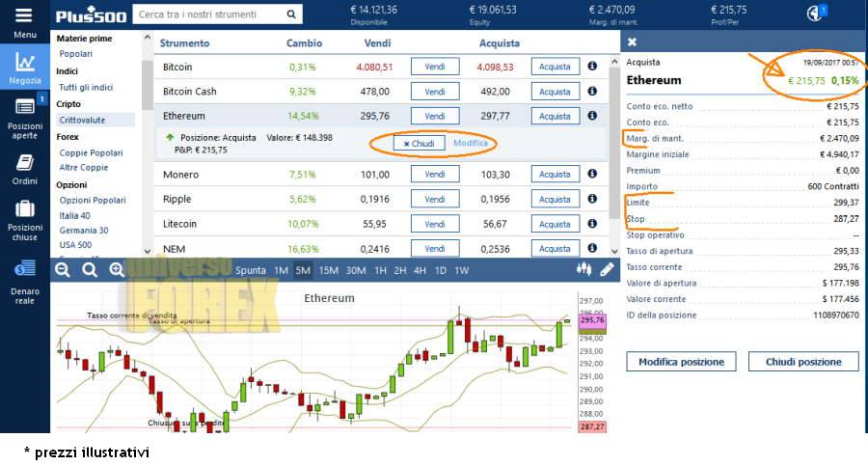The width and height of the screenshot is (868, 466).
Task: Click Modifica link in Ethereum row
Action: pos(471,143)
